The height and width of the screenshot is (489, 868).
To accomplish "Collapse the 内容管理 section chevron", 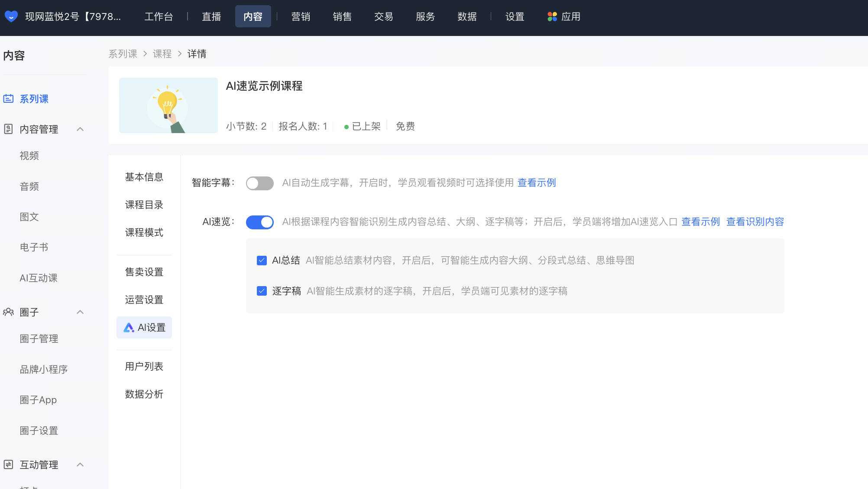I will (x=80, y=129).
